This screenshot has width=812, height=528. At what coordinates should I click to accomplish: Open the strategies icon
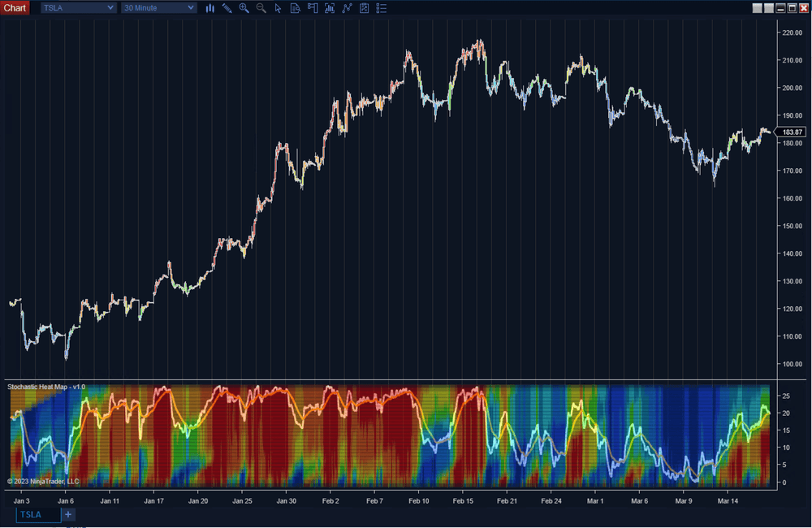point(364,8)
